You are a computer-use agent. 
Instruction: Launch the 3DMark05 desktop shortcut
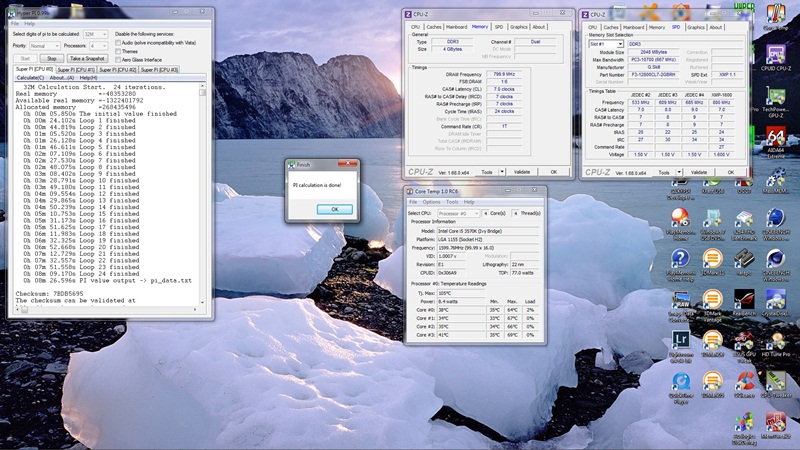(712, 385)
